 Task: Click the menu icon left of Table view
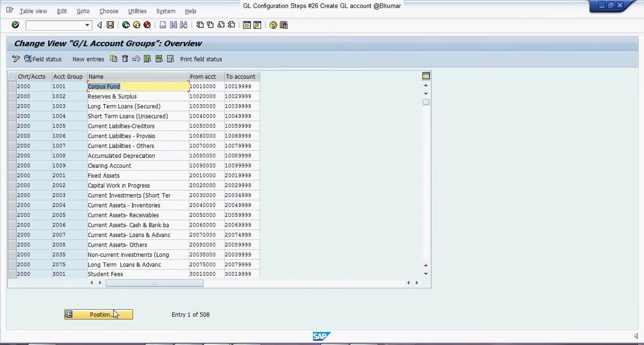point(10,11)
